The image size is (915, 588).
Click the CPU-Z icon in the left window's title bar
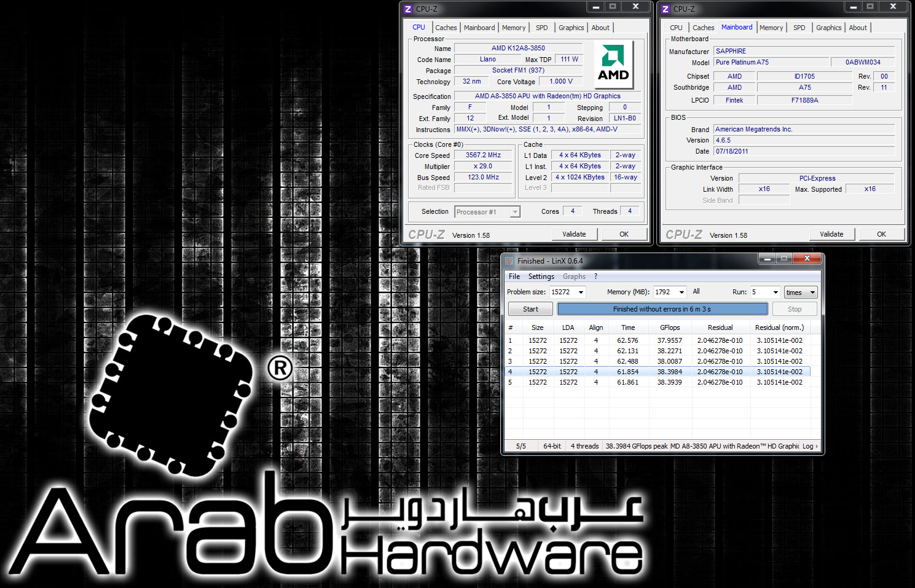point(408,9)
